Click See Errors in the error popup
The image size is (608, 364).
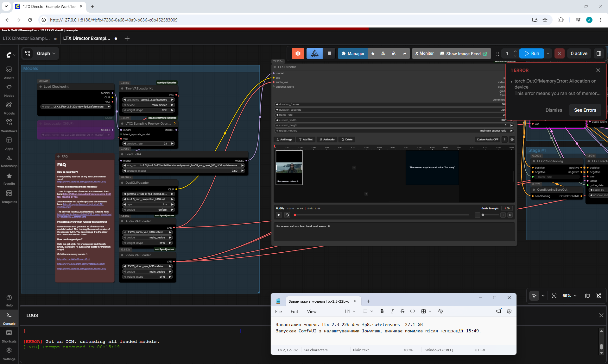point(585,110)
